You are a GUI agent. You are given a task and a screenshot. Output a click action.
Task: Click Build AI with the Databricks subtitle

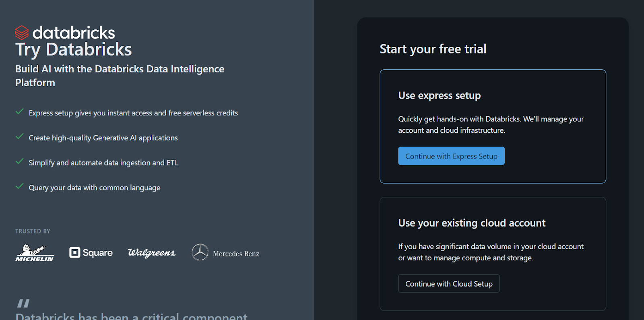click(120, 76)
